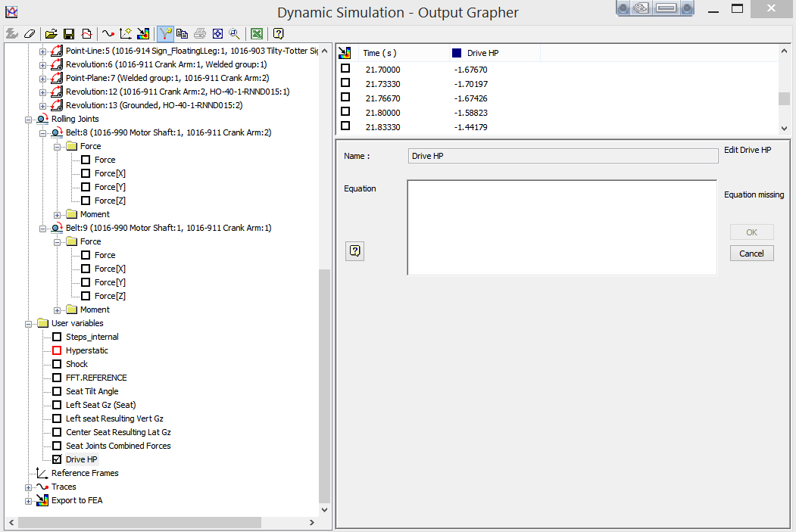The image size is (796, 532).
Task: Tick the Shock variable checkbox
Action: (57, 364)
